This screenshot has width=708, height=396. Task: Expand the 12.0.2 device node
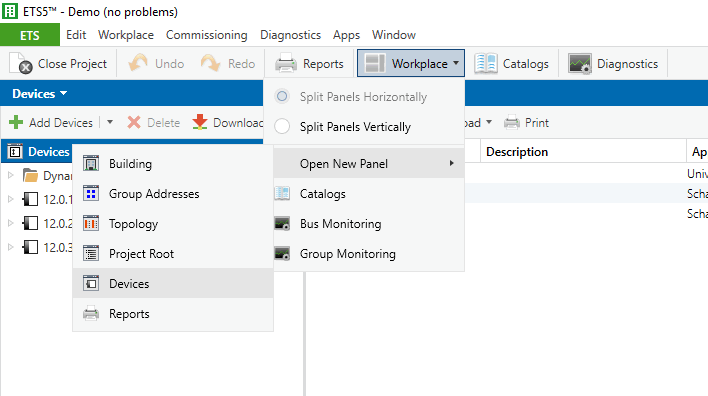tap(11, 223)
